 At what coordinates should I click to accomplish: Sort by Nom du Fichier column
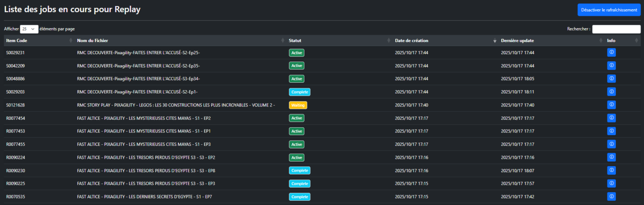click(181, 41)
